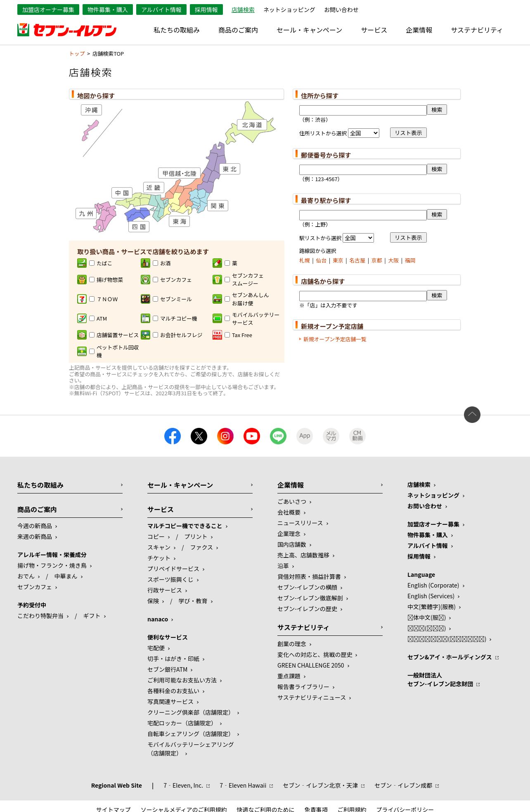
Task: Open 商品のご案内 top menu
Action: [x=238, y=30]
